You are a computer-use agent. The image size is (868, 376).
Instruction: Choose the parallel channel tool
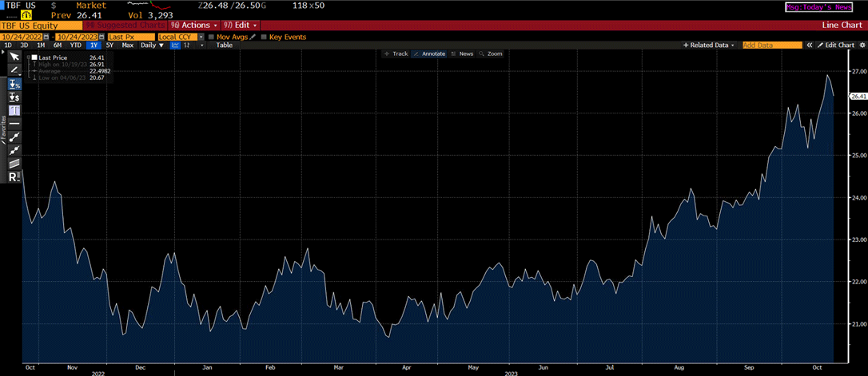[x=14, y=163]
